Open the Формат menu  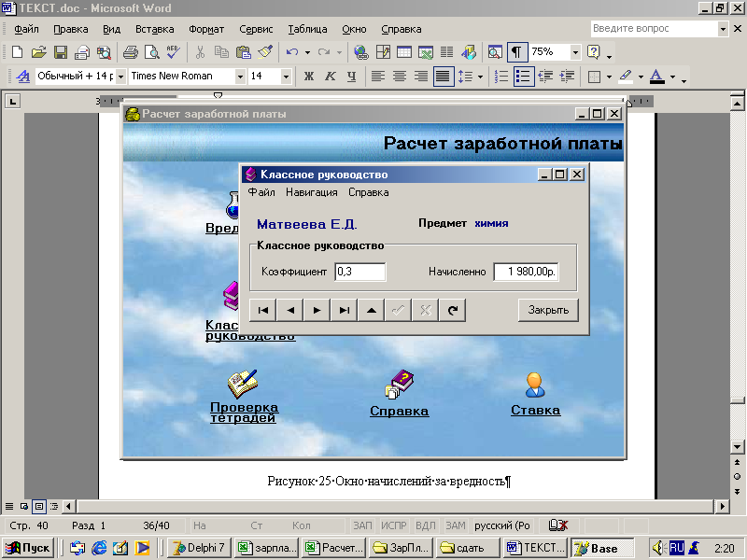coord(206,29)
